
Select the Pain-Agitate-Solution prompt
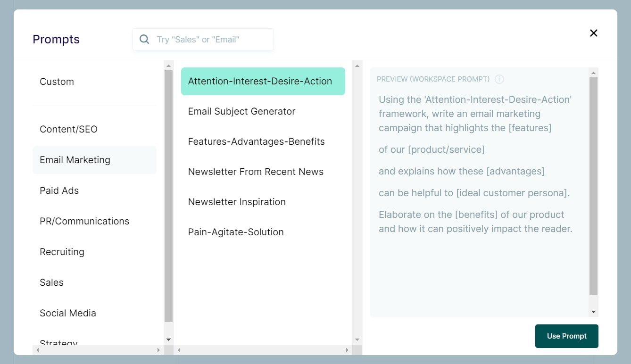pos(236,232)
